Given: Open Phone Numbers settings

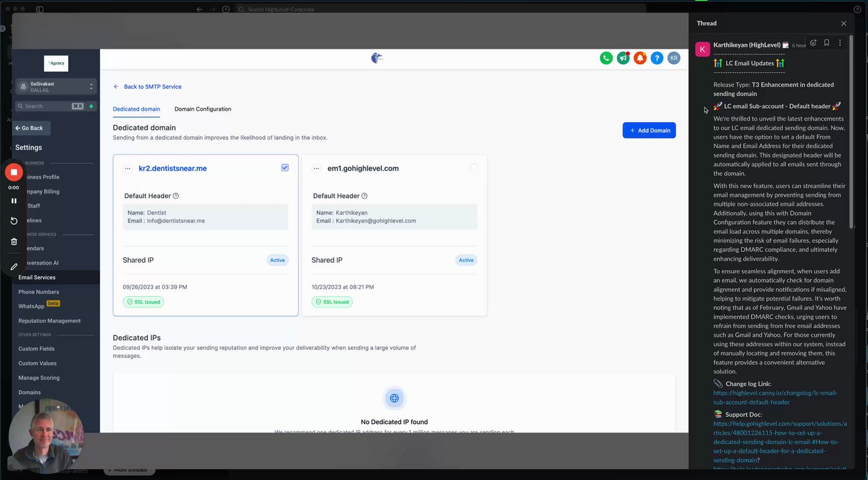Looking at the screenshot, I should pyautogui.click(x=39, y=292).
